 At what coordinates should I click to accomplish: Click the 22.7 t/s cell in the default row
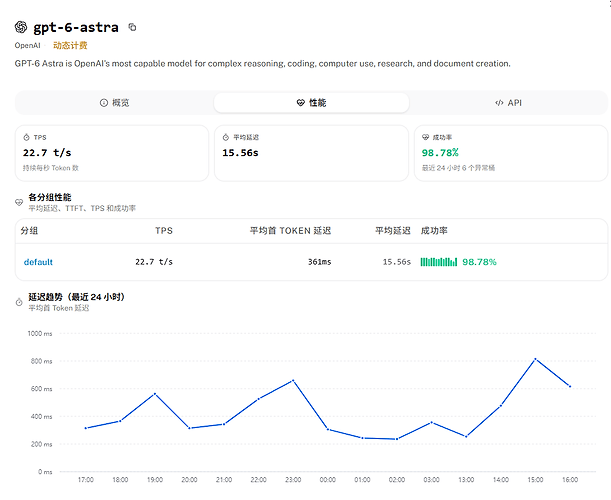(154, 262)
